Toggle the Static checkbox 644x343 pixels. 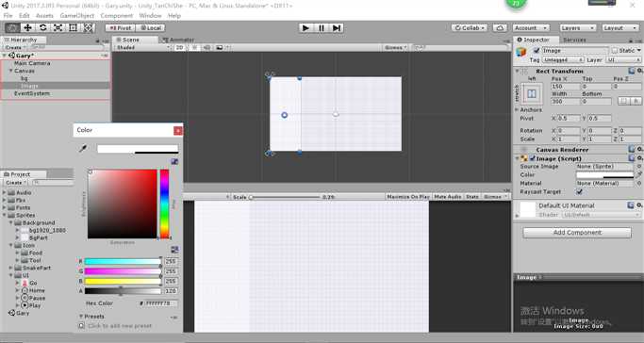tap(615, 51)
